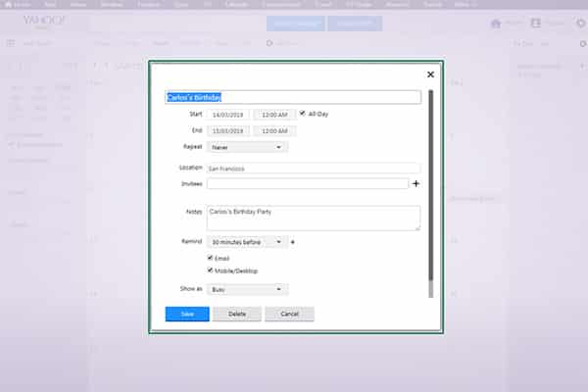Click the End date field

click(x=228, y=131)
